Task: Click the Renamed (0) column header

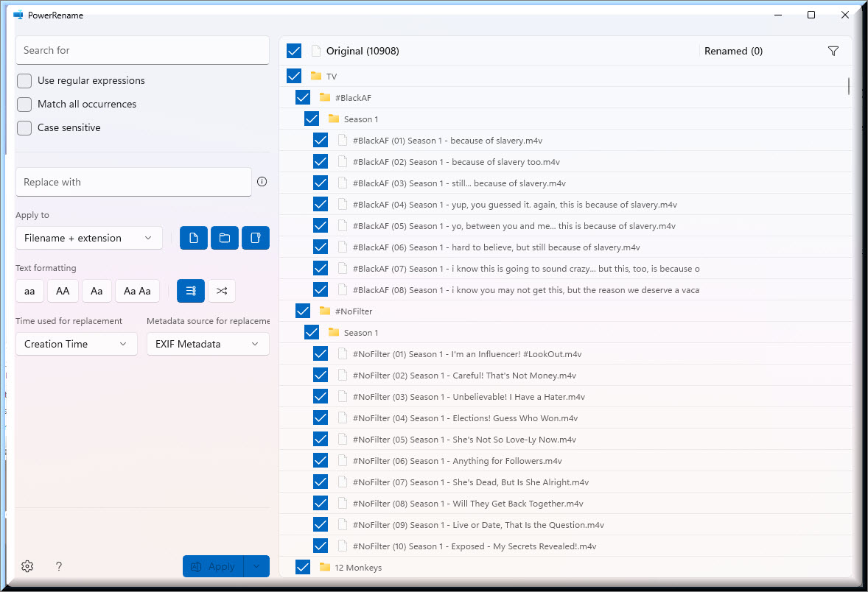Action: pyautogui.click(x=733, y=51)
